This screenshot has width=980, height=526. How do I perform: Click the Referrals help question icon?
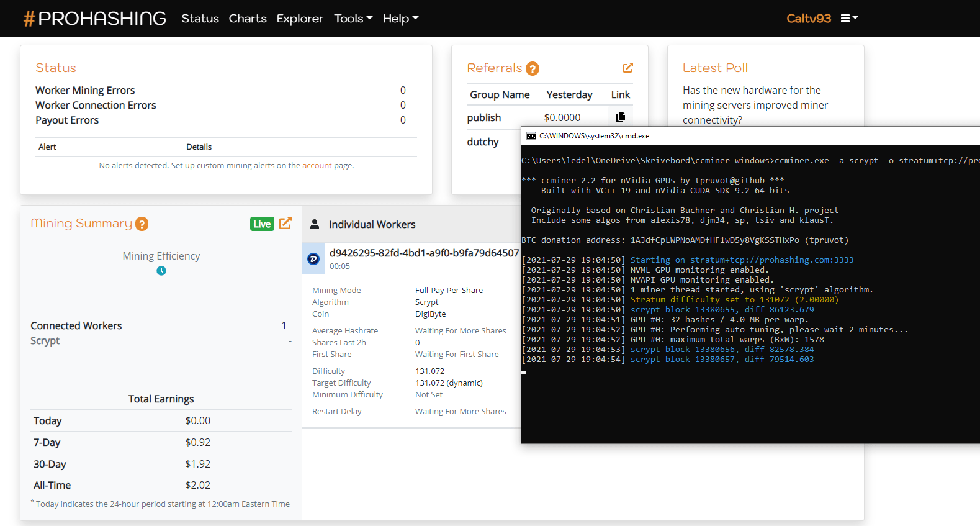click(x=533, y=68)
